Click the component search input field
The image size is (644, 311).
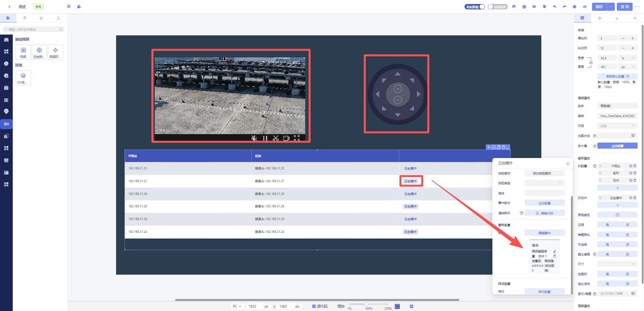click(34, 30)
